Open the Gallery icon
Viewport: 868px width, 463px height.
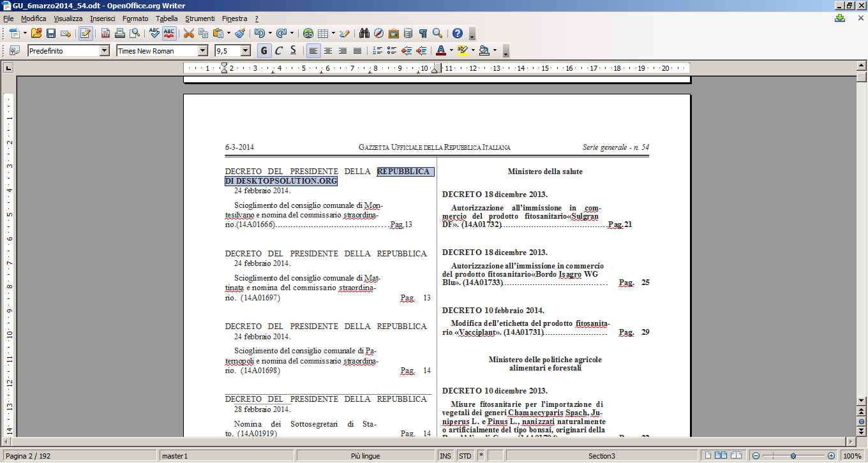point(393,33)
